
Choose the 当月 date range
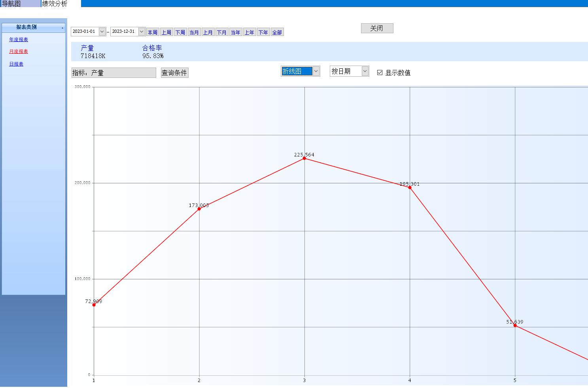coord(194,32)
